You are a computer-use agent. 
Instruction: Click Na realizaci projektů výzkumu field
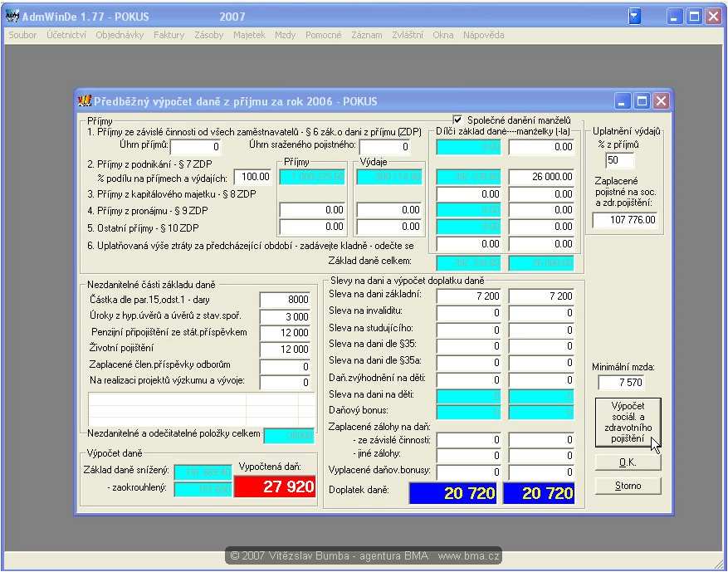(285, 383)
